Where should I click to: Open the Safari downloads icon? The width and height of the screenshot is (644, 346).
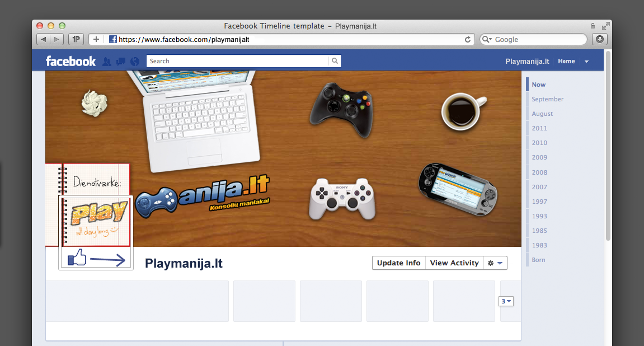(x=600, y=39)
